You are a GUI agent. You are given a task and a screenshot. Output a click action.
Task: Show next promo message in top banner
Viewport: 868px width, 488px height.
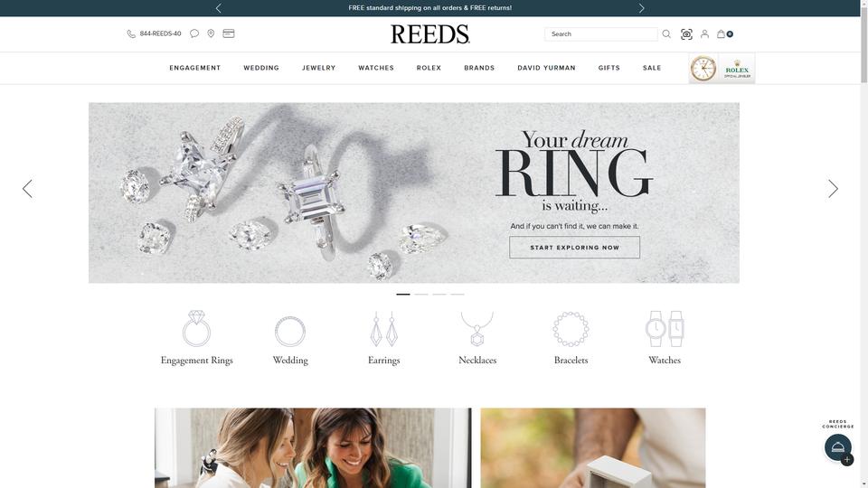[x=642, y=8]
